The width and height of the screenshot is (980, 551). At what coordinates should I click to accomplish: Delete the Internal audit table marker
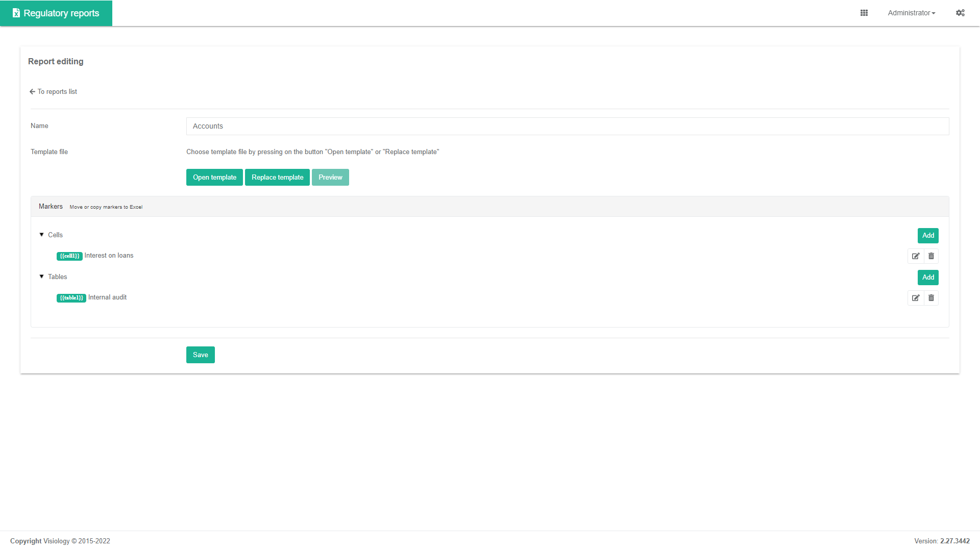coord(931,298)
